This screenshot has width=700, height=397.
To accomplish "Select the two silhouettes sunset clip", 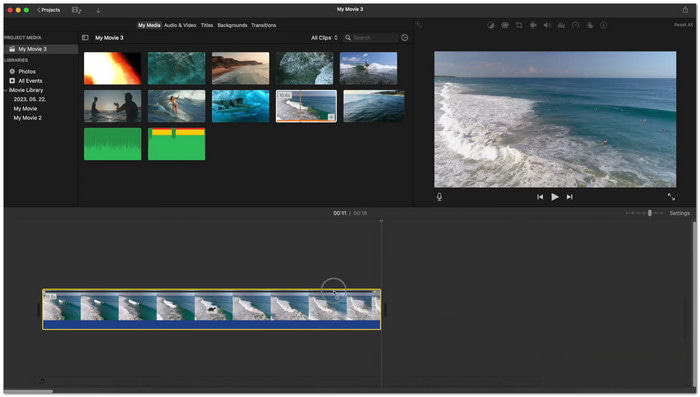I will click(112, 106).
